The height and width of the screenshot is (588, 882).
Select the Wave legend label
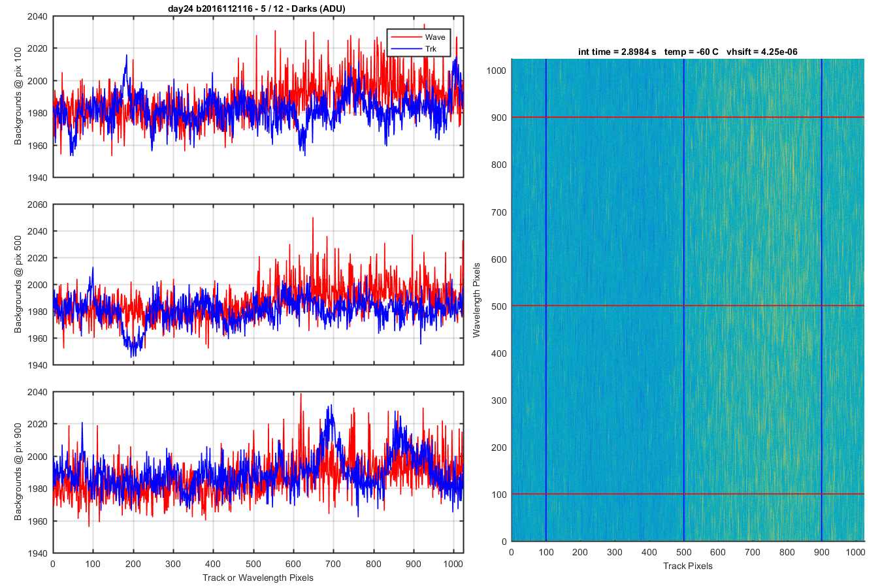435,37
